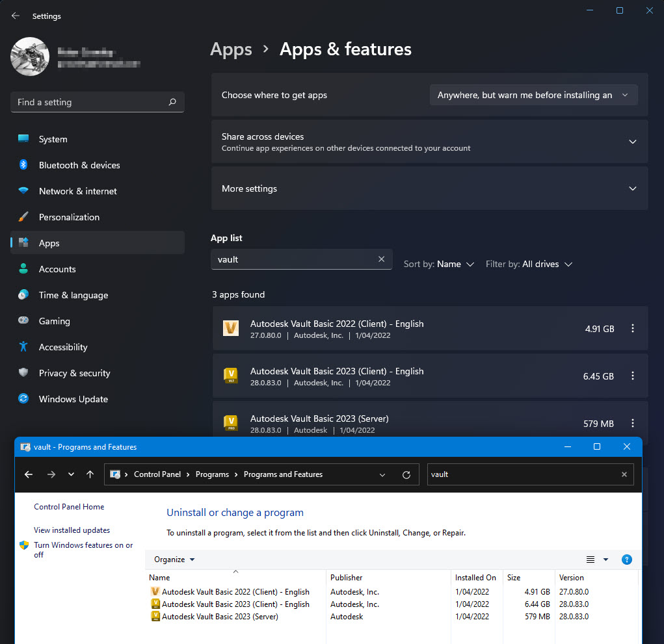Navigate to Programs via the breadcrumb
Image resolution: width=664 pixels, height=644 pixels.
213,474
